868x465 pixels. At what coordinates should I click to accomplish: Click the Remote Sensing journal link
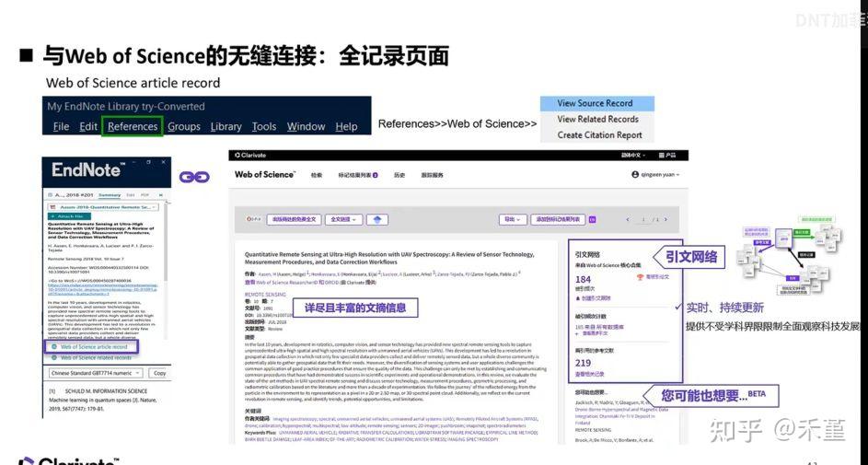point(265,295)
